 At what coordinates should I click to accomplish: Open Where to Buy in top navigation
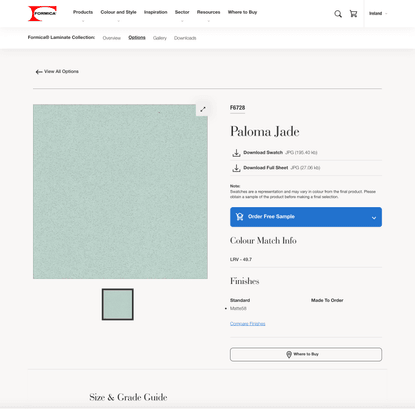point(242,12)
